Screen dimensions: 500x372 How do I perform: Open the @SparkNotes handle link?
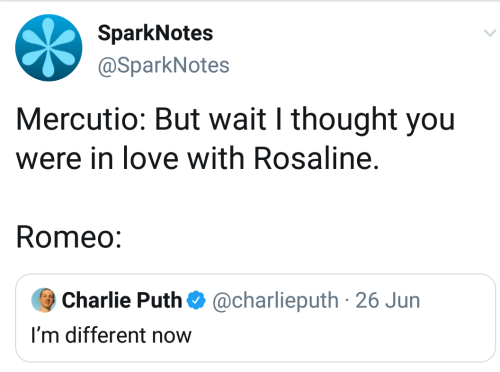tap(163, 65)
